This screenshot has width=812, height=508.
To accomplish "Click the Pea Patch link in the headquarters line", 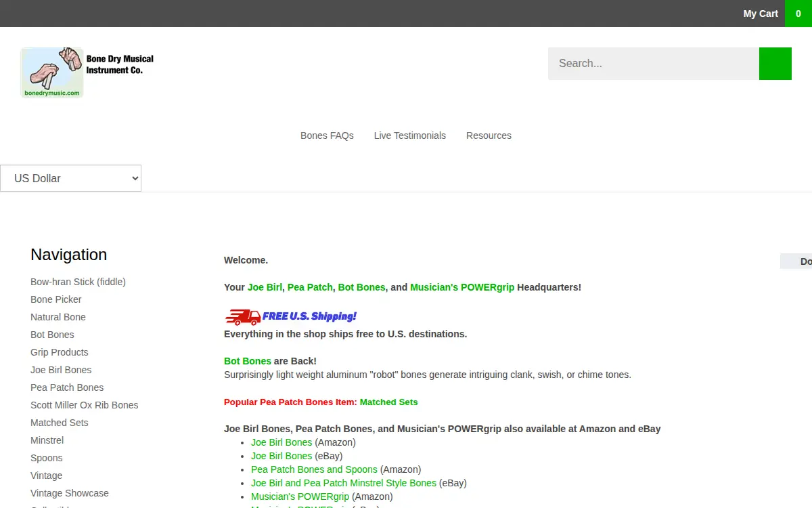I will click(310, 287).
